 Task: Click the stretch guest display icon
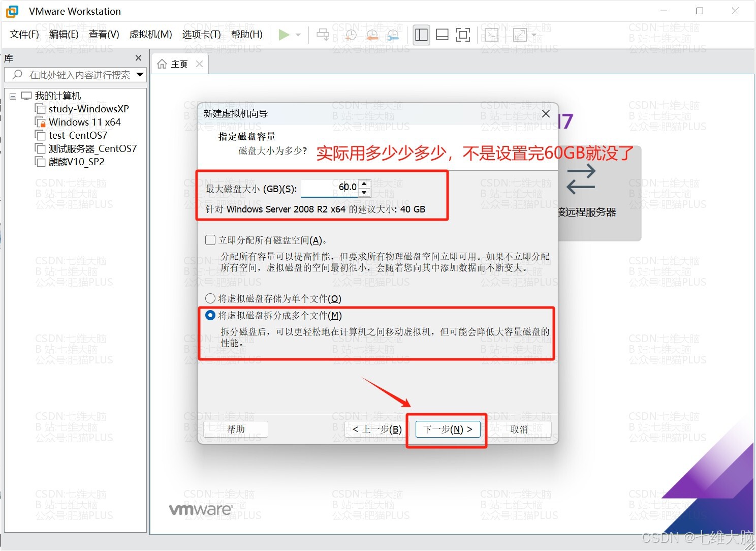(520, 35)
